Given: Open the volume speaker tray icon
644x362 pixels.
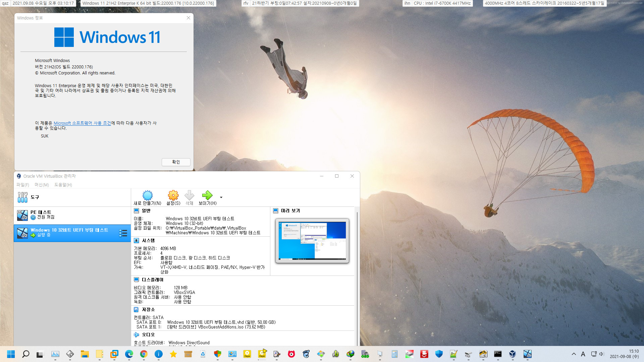Looking at the screenshot, I should [601, 354].
